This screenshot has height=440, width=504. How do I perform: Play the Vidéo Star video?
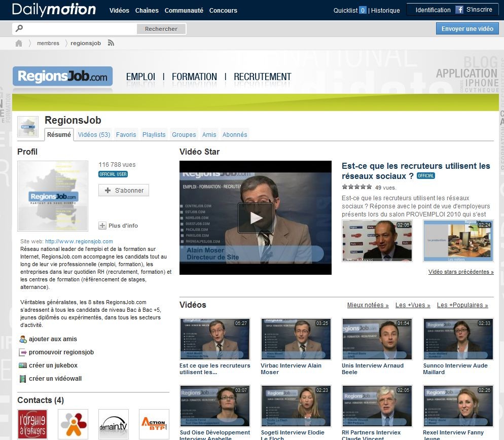click(x=256, y=218)
